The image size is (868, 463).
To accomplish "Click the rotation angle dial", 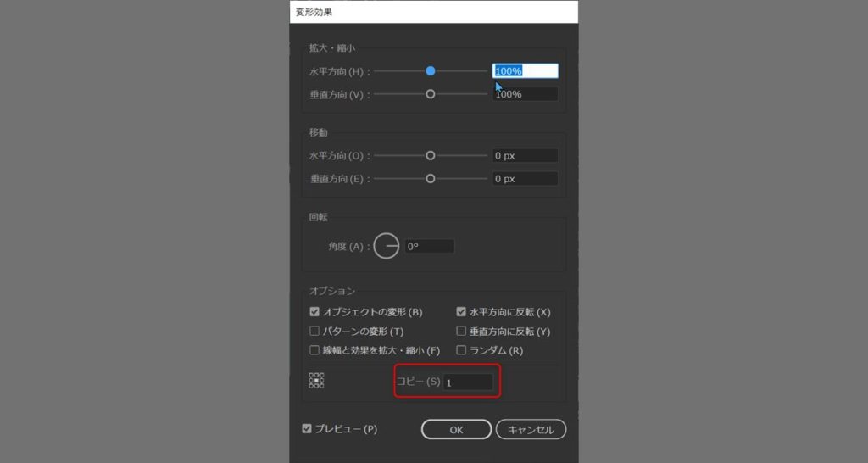I will pos(387,247).
